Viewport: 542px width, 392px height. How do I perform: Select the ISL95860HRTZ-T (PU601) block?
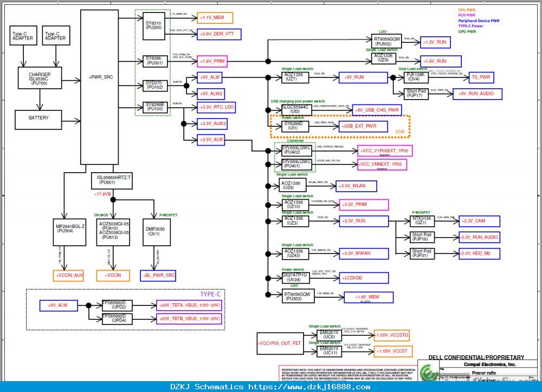[112, 181]
